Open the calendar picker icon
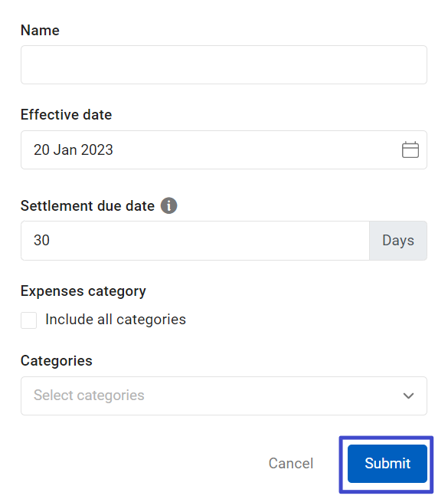The width and height of the screenshot is (448, 499). [x=410, y=149]
